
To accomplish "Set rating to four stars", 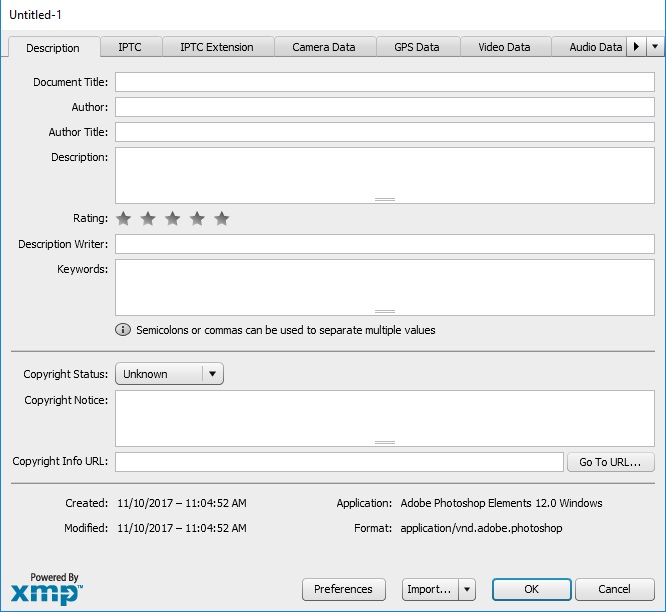I will [197, 219].
